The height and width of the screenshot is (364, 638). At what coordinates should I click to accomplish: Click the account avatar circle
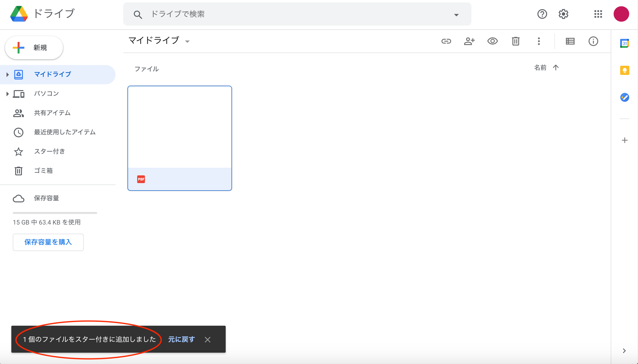point(621,14)
